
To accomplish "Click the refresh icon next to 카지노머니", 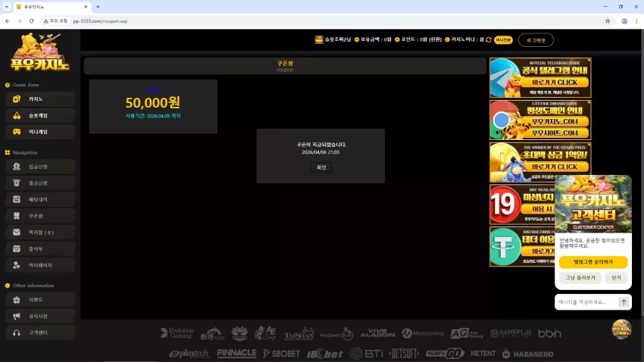I will click(x=489, y=40).
